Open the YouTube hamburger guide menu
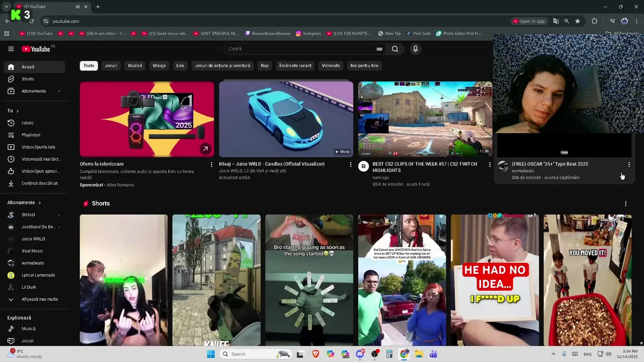 11,49
